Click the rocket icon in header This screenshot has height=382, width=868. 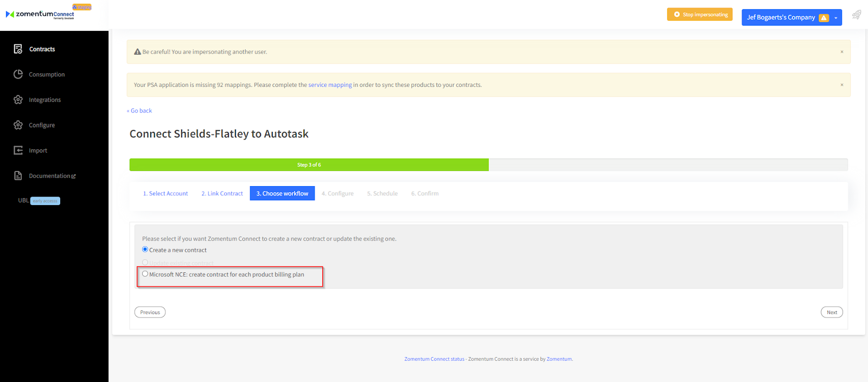[857, 15]
